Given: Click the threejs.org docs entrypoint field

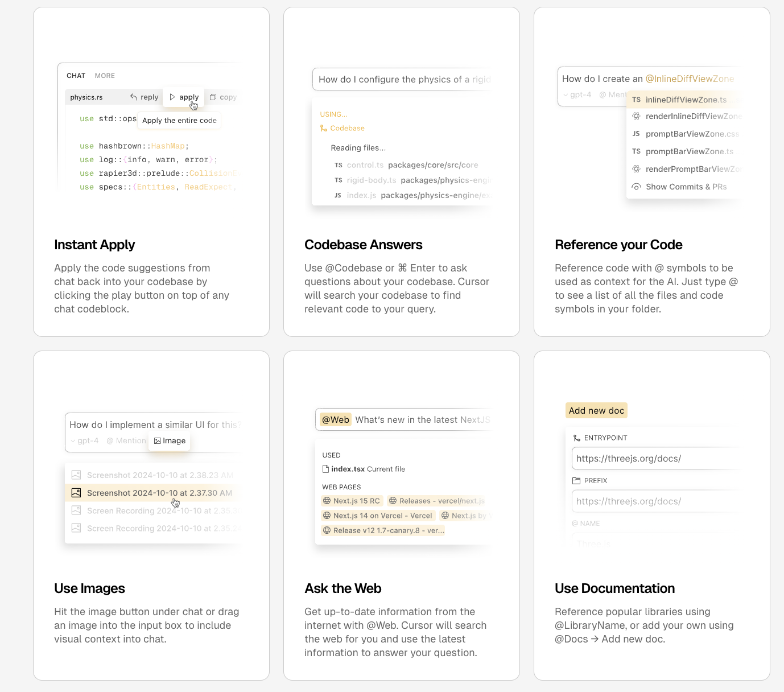Looking at the screenshot, I should coord(654,458).
